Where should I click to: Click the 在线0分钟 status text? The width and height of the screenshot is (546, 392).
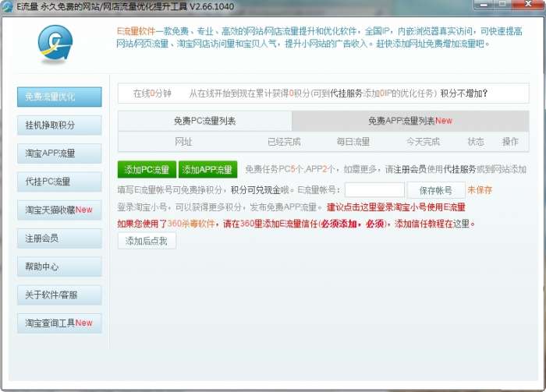[x=152, y=94]
